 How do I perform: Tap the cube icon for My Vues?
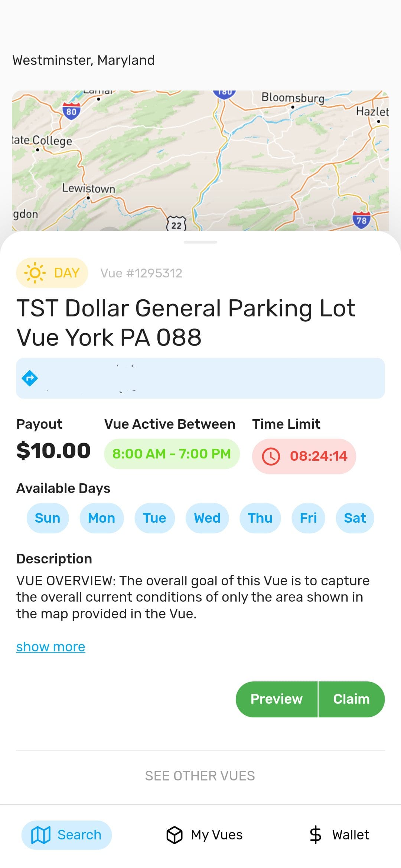[x=175, y=835]
